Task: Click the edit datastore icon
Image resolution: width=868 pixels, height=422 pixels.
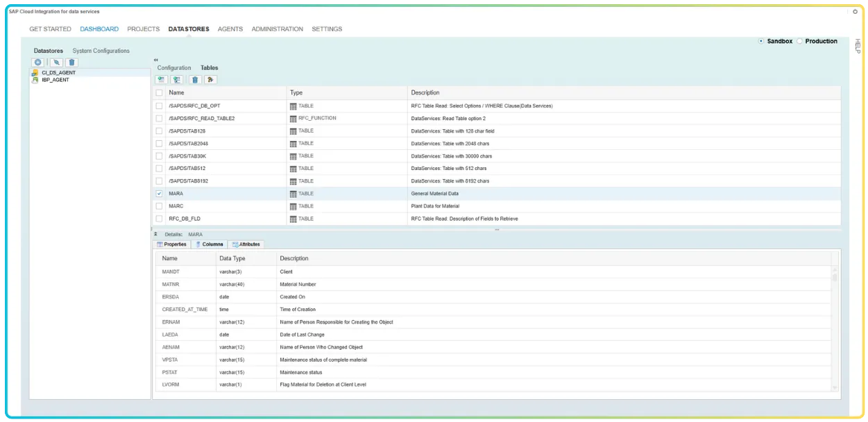Action: click(x=57, y=62)
